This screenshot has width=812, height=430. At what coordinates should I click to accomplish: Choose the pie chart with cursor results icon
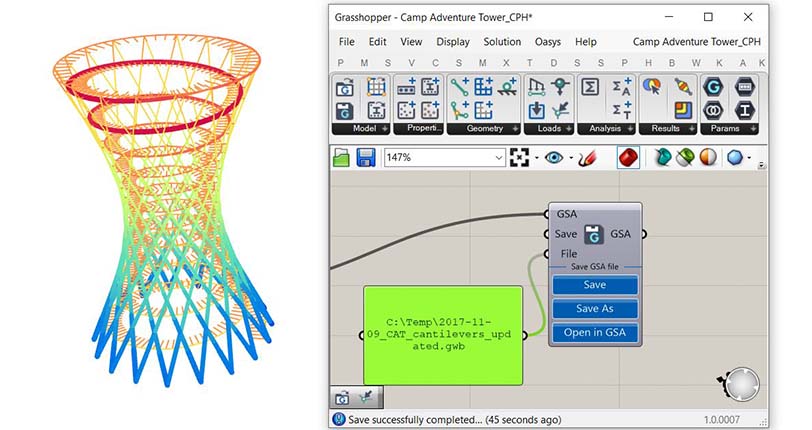pyautogui.click(x=652, y=88)
